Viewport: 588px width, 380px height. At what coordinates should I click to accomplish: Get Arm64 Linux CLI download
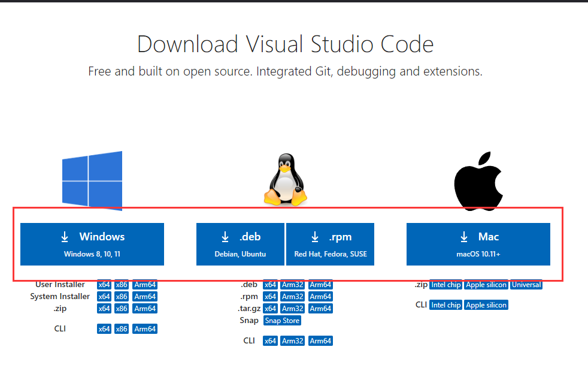320,341
